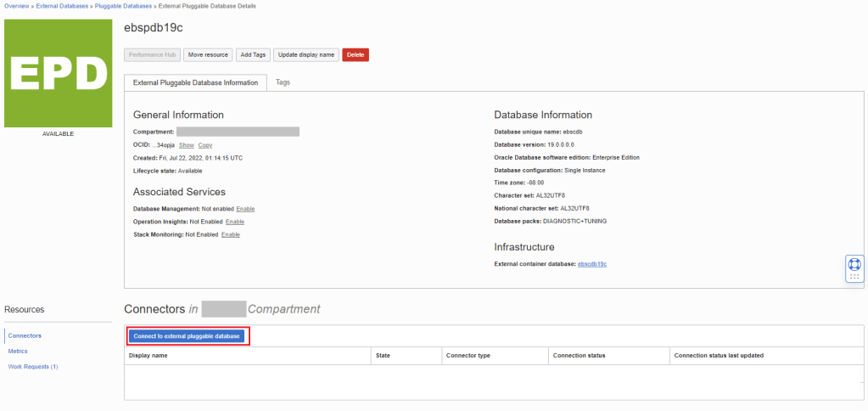
Task: Click the Add Tags button
Action: [253, 55]
